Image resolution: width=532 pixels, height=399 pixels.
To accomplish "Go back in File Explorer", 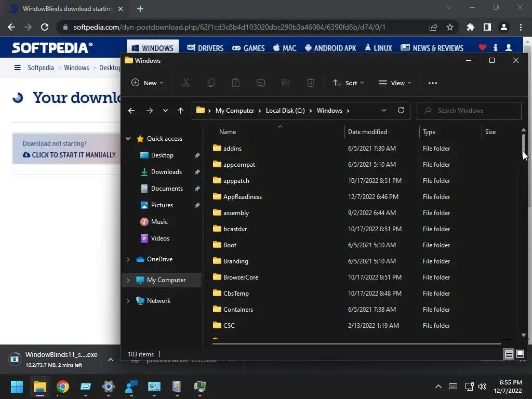I will click(131, 111).
